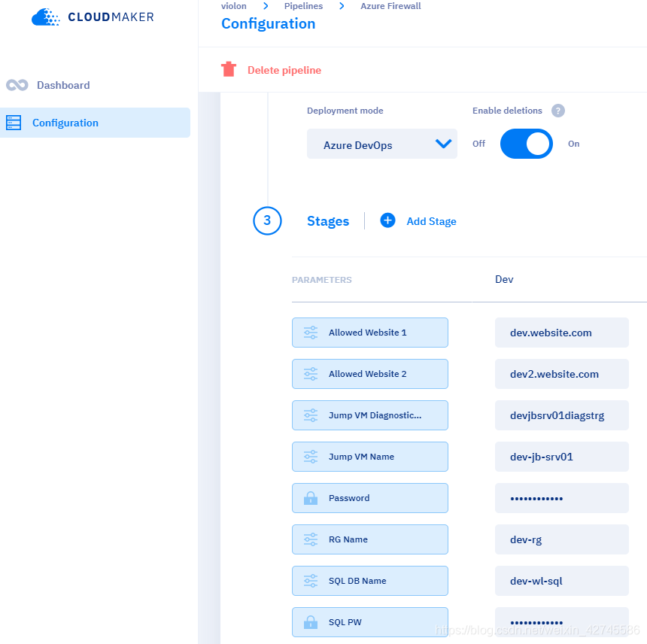Click the Jump VM Name parameter label
Image resolution: width=647 pixels, height=644 pixels.
tap(361, 457)
